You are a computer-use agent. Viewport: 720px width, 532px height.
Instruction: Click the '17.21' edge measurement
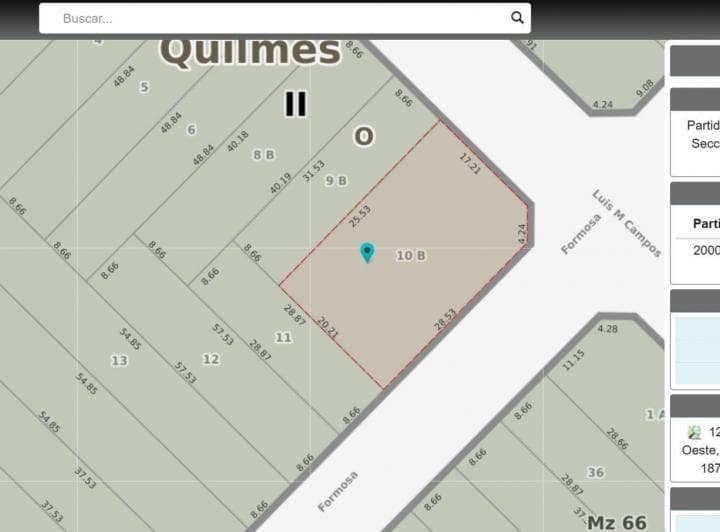click(470, 163)
